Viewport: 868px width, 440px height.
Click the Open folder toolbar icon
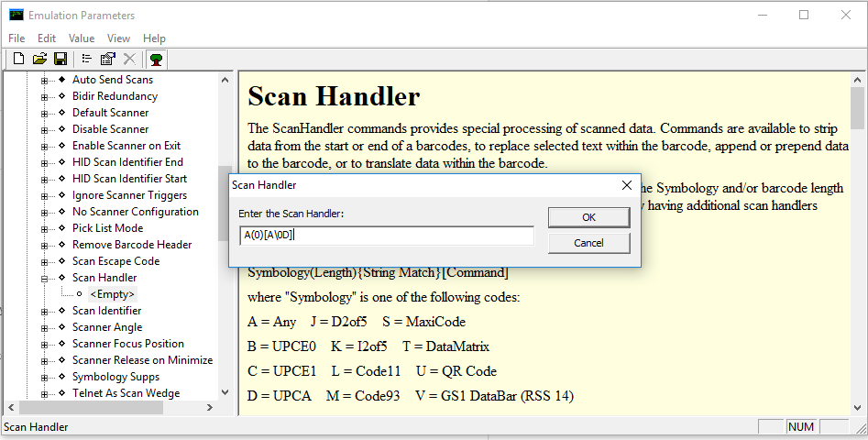click(x=39, y=59)
